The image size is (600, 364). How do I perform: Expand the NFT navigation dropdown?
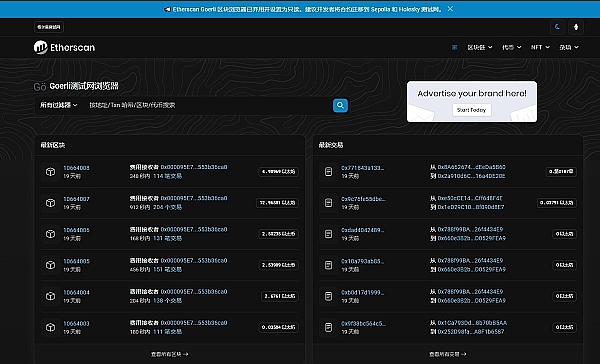click(x=540, y=47)
